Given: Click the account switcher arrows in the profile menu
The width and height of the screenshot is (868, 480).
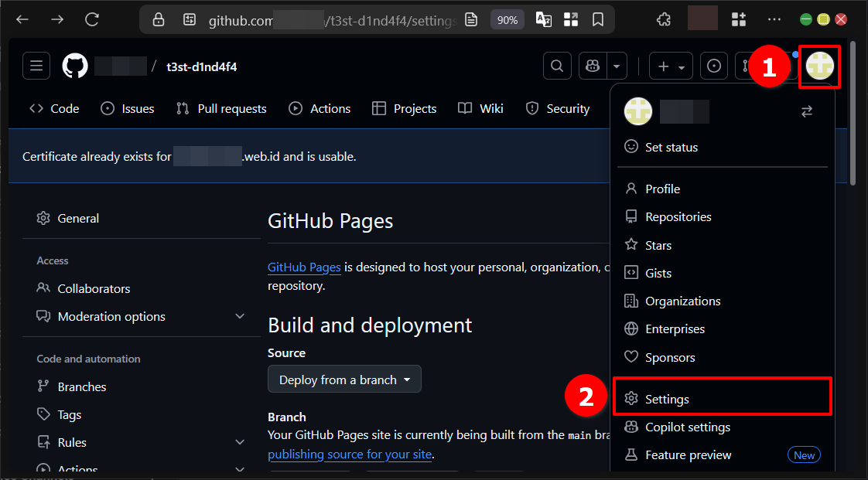Looking at the screenshot, I should click(806, 111).
